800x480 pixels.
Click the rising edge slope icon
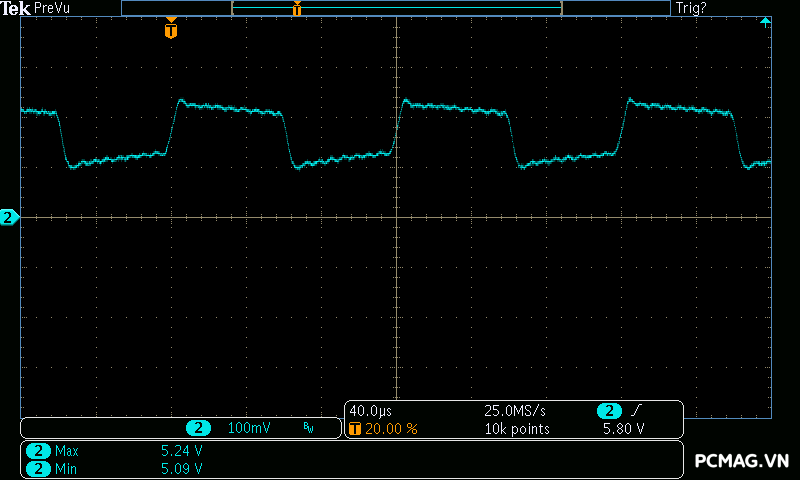(636, 411)
